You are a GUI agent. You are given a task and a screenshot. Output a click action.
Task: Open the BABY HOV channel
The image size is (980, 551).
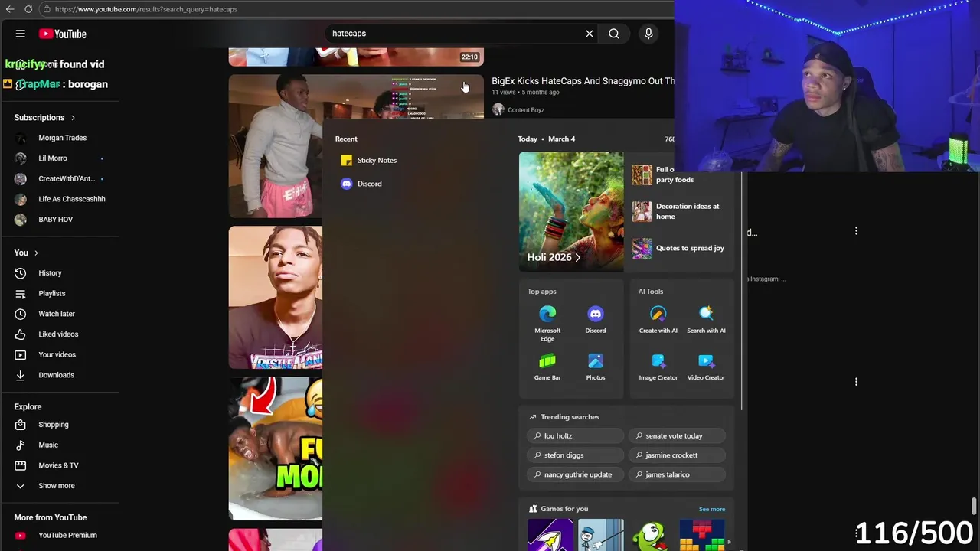[56, 220]
